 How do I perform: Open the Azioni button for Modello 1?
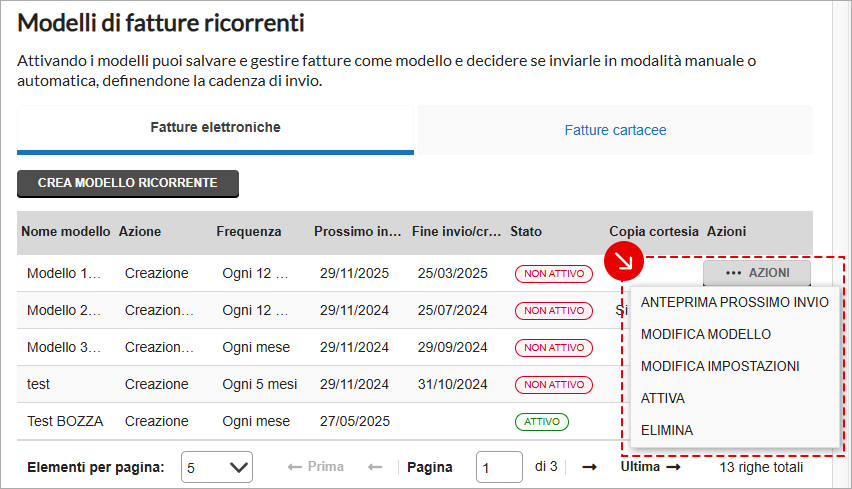(x=757, y=273)
